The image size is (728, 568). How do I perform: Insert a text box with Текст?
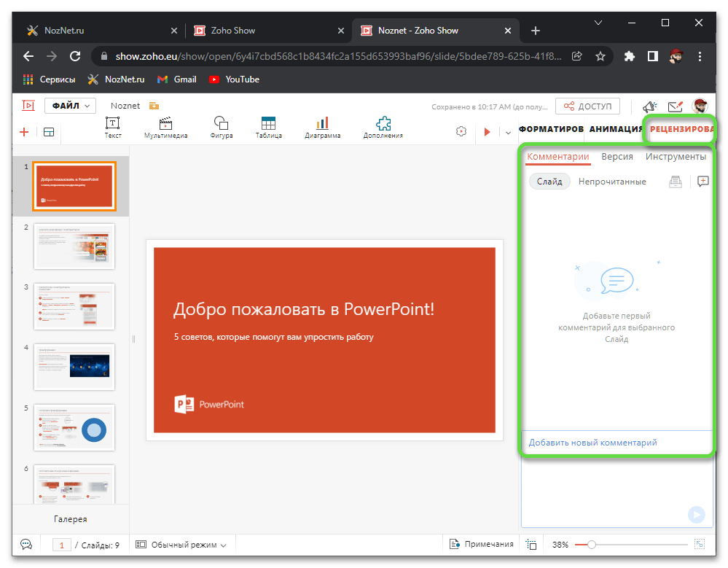113,128
